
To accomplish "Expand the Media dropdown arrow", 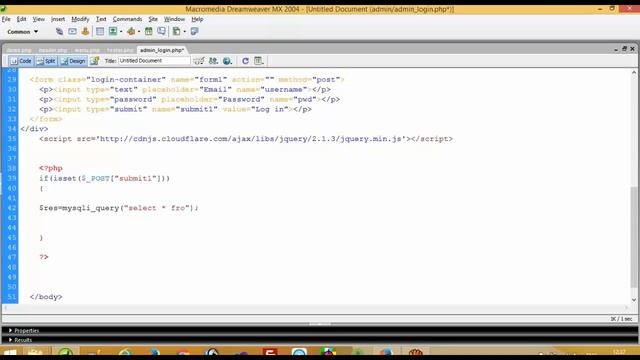I will coord(139,32).
